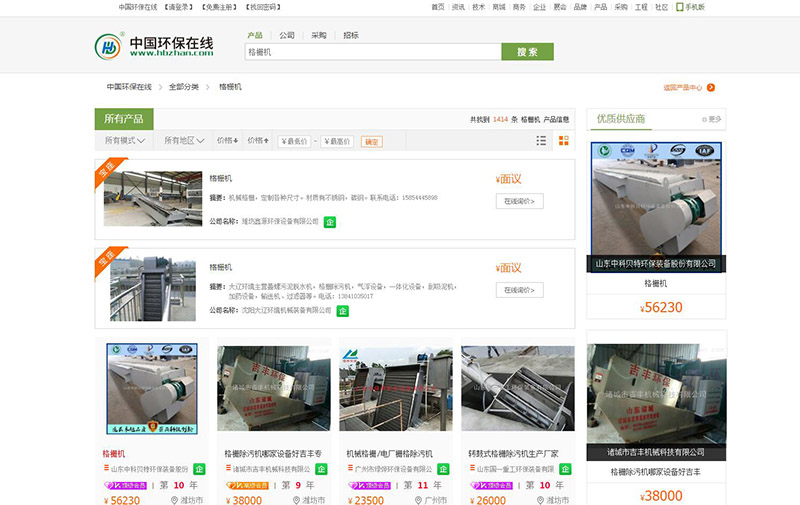Image resolution: width=800 pixels, height=505 pixels.
Task: Open 社区 in top navigation
Action: click(662, 7)
